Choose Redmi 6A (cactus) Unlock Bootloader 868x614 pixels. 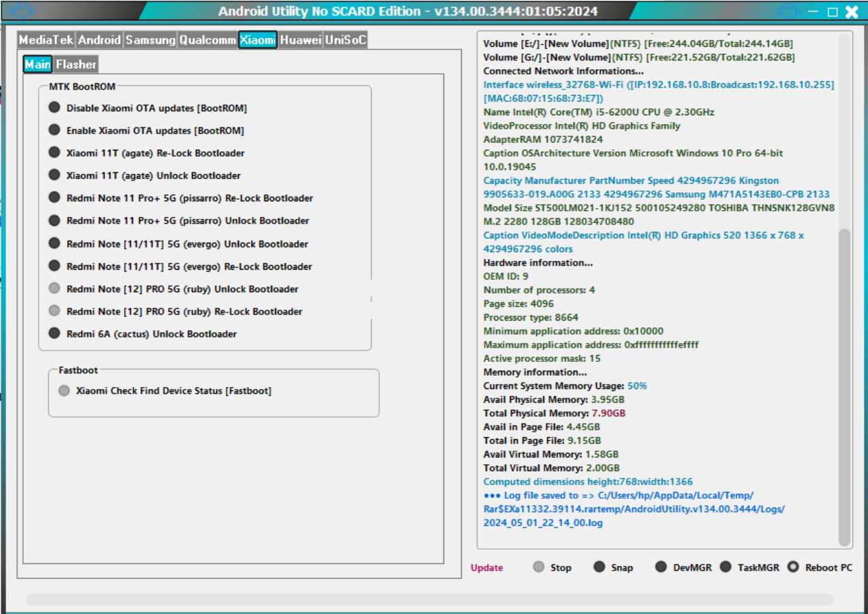click(x=142, y=333)
